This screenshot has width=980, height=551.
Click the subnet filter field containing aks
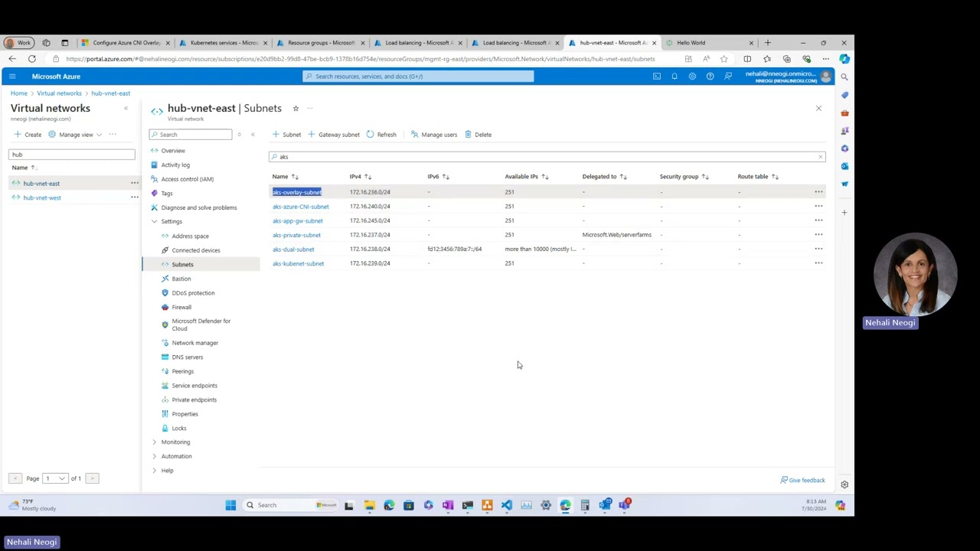[547, 157]
